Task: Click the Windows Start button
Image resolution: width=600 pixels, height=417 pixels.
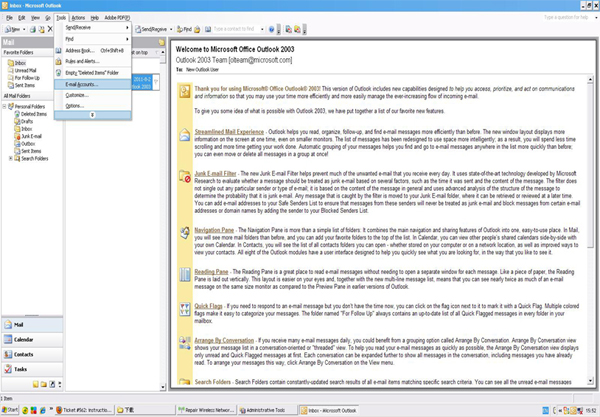Action: point(10,410)
